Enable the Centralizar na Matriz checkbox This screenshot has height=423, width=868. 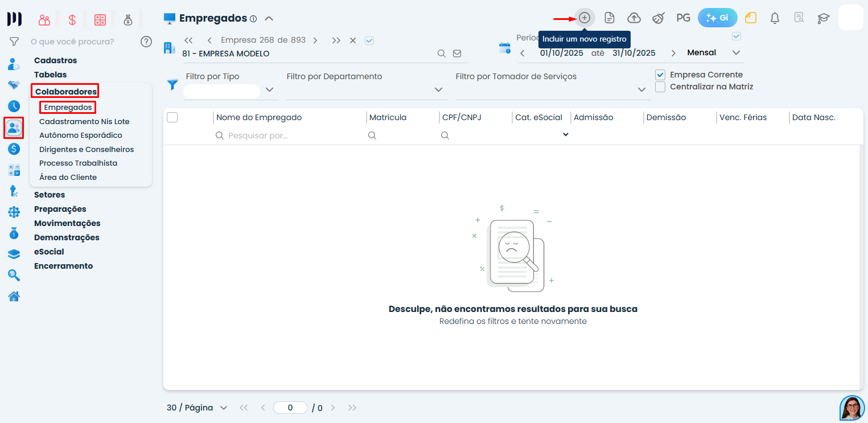point(660,87)
